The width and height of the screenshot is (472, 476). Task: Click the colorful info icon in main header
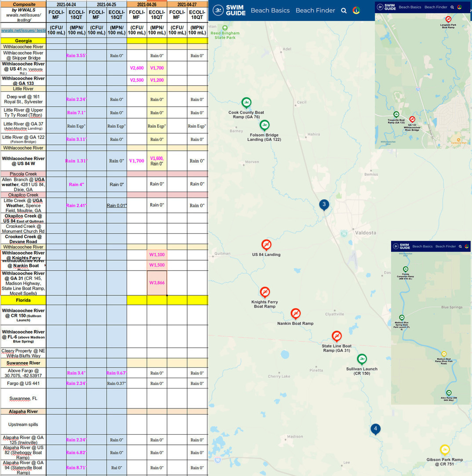coord(356,10)
